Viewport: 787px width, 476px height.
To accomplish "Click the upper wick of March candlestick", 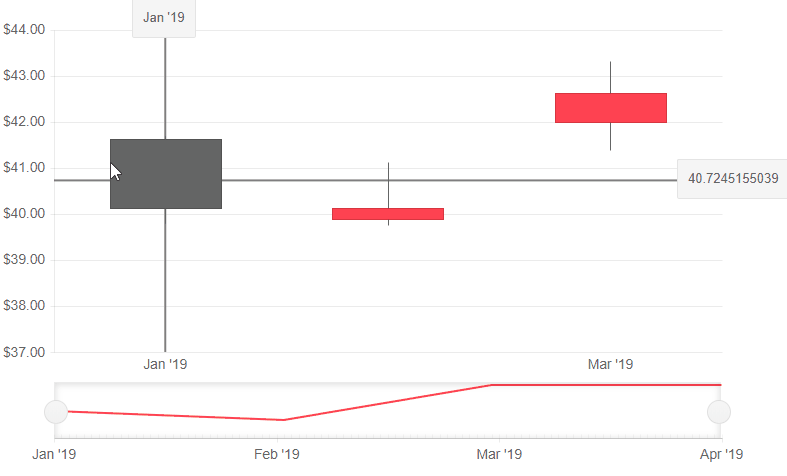I will (610, 77).
